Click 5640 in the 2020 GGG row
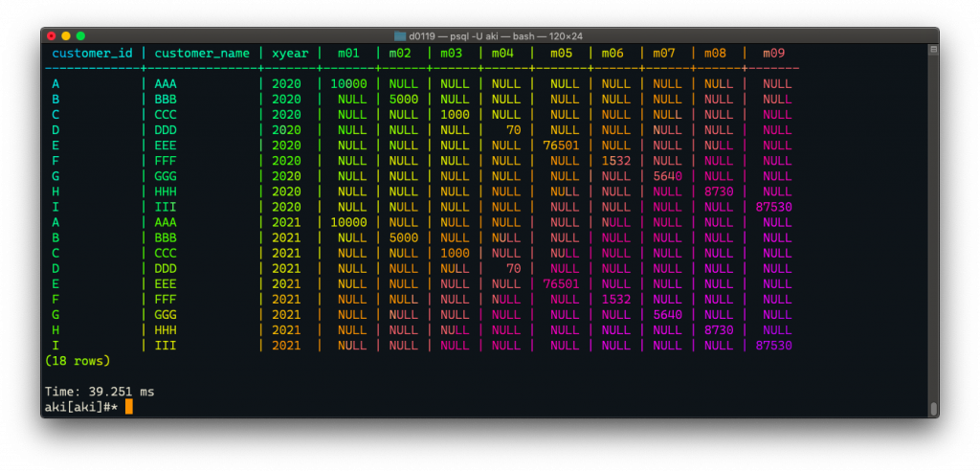 tap(667, 176)
